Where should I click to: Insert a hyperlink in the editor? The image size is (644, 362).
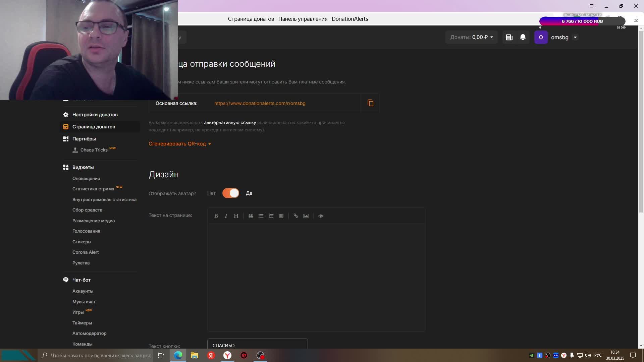[296, 216]
